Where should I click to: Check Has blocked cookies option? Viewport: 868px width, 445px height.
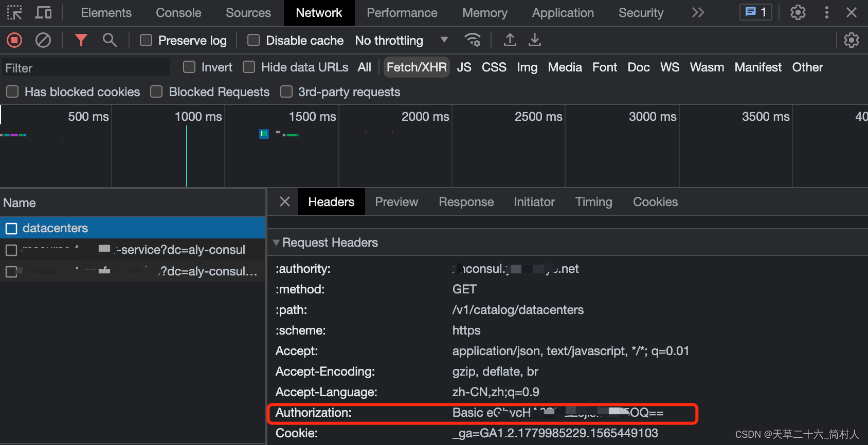tap(12, 91)
